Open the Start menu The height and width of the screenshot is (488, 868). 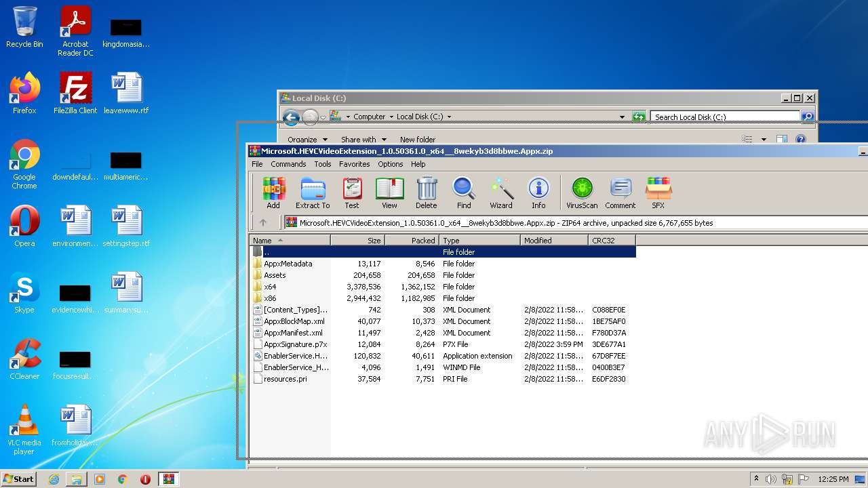[19, 479]
